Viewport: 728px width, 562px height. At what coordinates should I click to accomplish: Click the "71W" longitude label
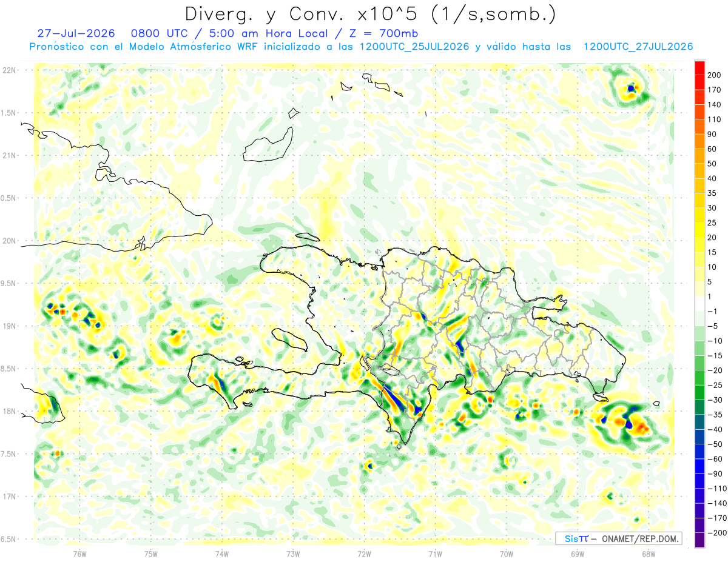[435, 554]
